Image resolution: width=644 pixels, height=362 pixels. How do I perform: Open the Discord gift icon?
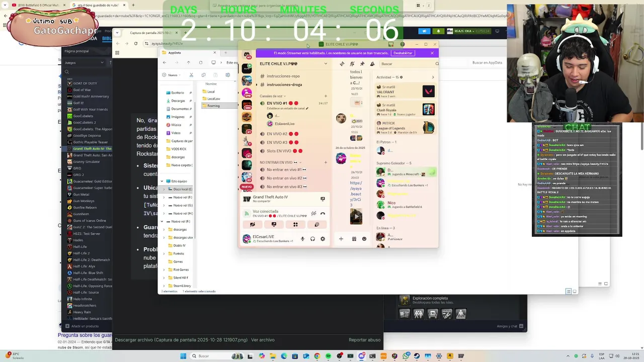pos(354,239)
